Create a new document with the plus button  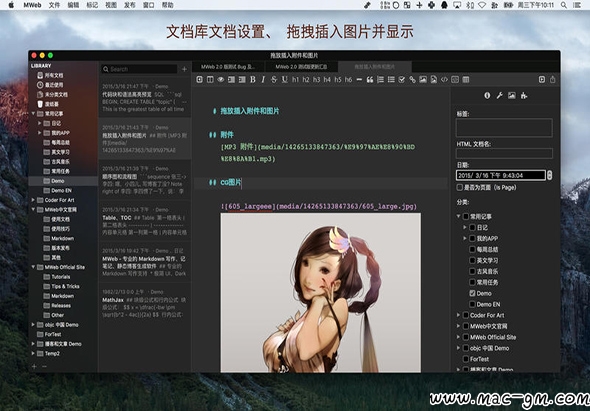[184, 69]
